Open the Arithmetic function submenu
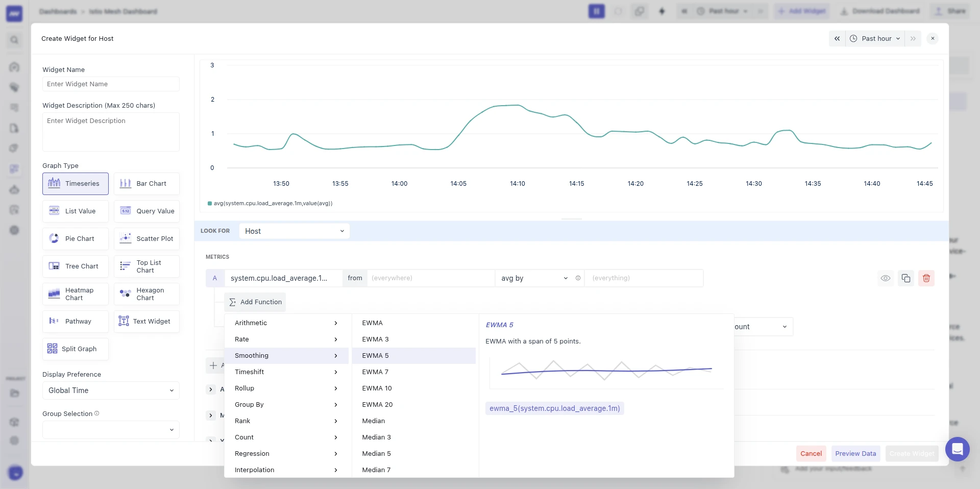 [287, 323]
